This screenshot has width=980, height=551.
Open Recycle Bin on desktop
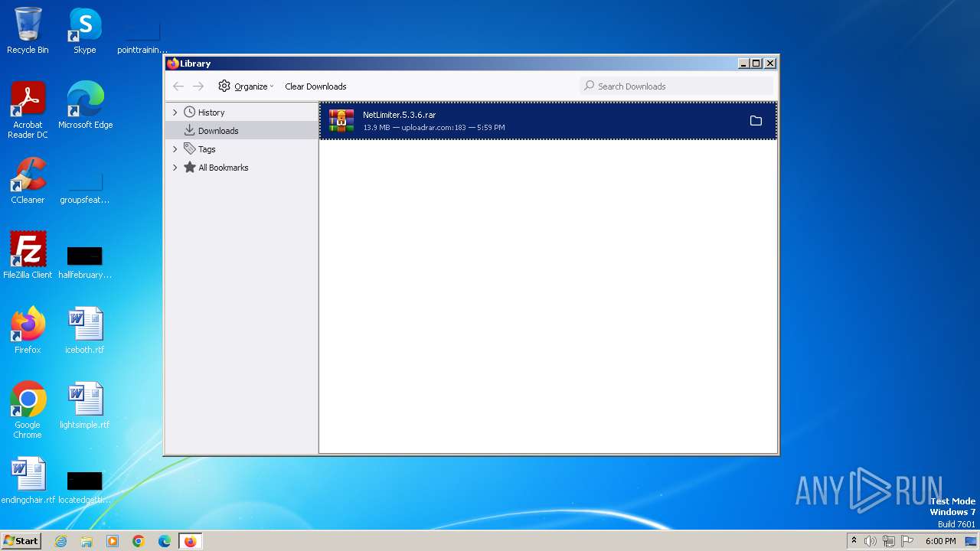[28, 31]
